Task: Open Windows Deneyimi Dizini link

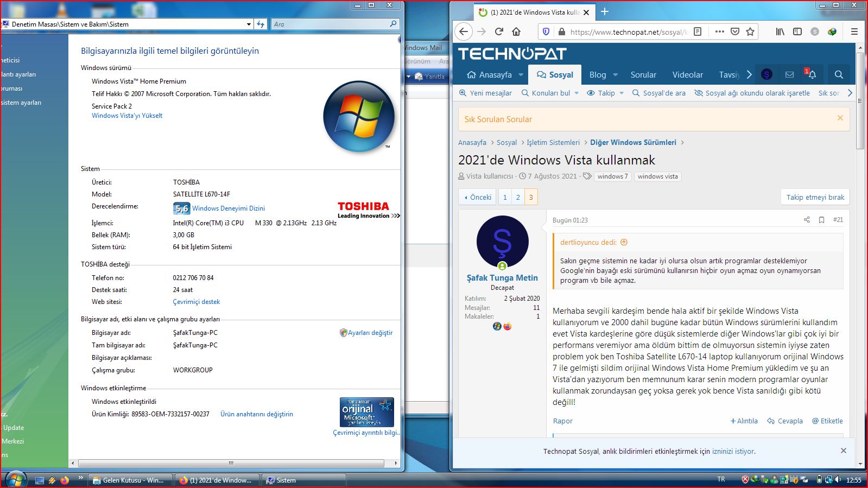Action: [x=229, y=208]
